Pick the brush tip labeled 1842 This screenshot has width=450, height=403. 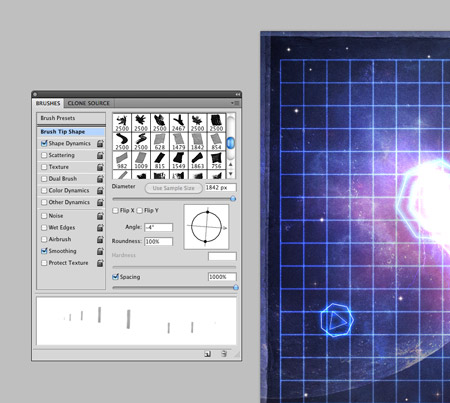[x=197, y=141]
